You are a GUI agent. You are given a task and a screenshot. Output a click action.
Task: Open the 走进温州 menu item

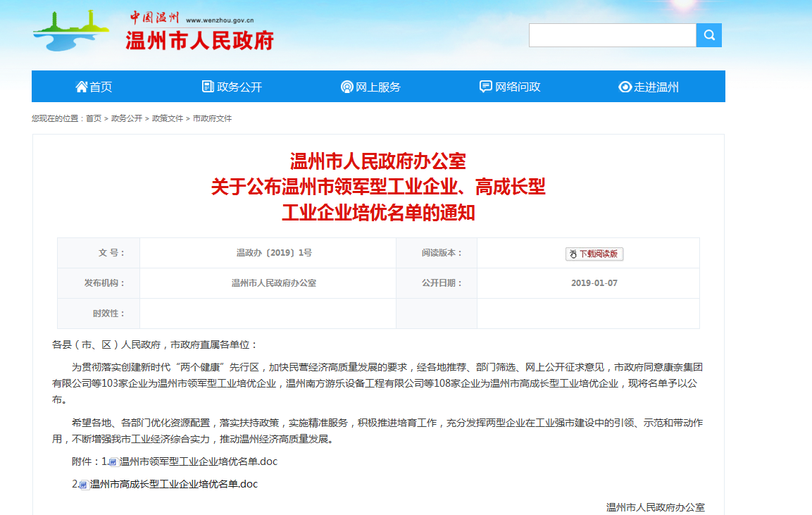pyautogui.click(x=656, y=87)
